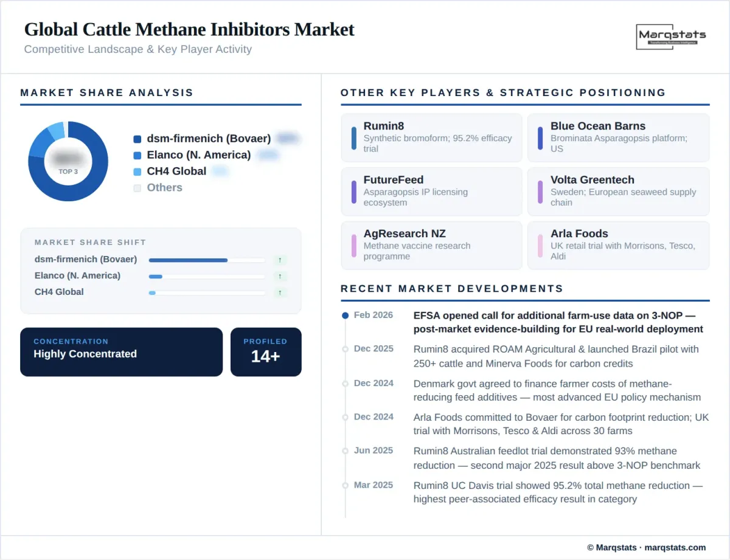This screenshot has height=560, width=730.
Task: Click the accent bar on AgResearch NZ card
Action: pyautogui.click(x=355, y=245)
